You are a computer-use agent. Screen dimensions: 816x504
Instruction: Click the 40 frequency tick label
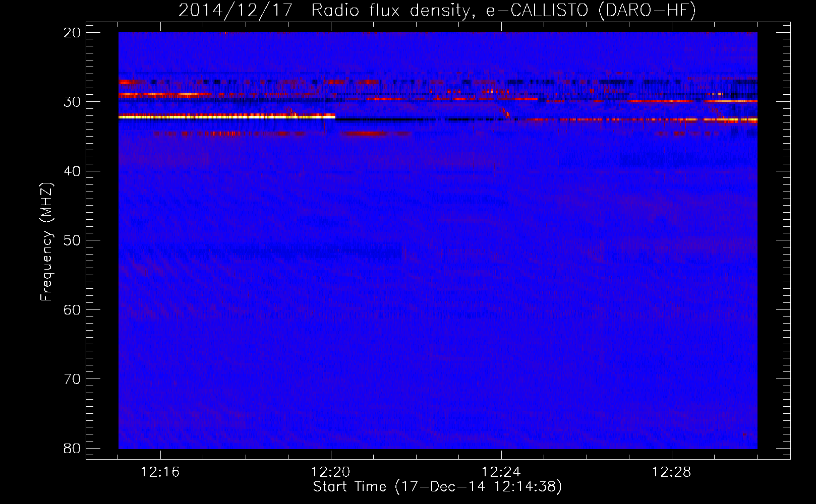click(73, 171)
